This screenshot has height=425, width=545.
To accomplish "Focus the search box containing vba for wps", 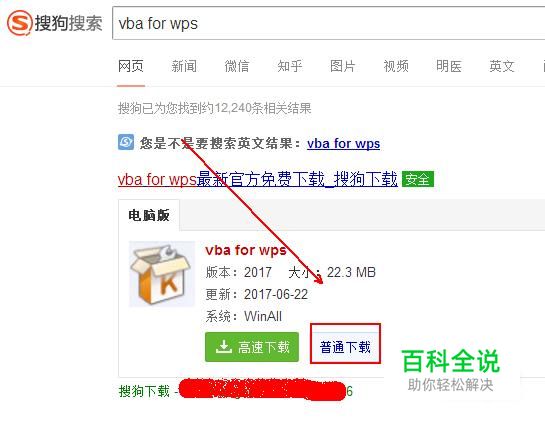I will (x=328, y=23).
